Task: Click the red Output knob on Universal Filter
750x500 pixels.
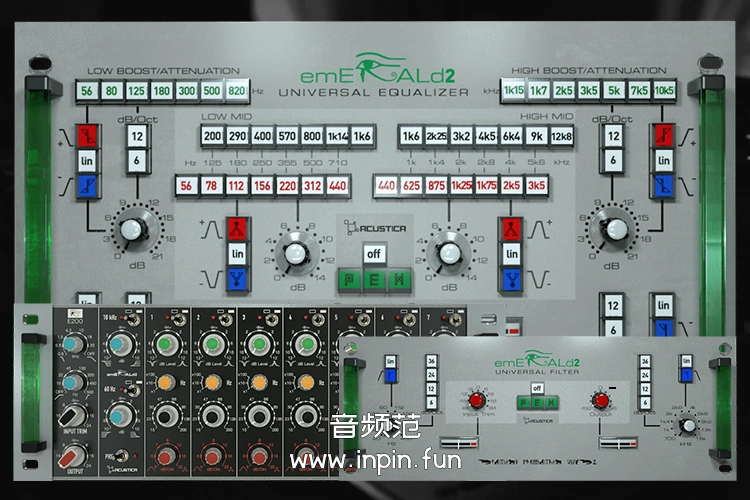Action: [x=601, y=400]
